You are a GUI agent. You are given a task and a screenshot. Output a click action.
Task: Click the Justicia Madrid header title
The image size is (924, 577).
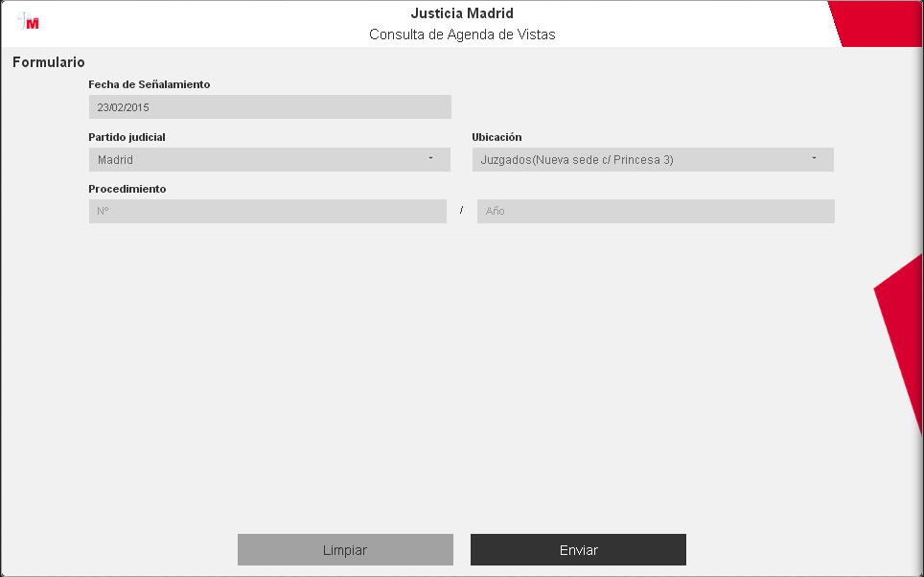click(x=462, y=13)
